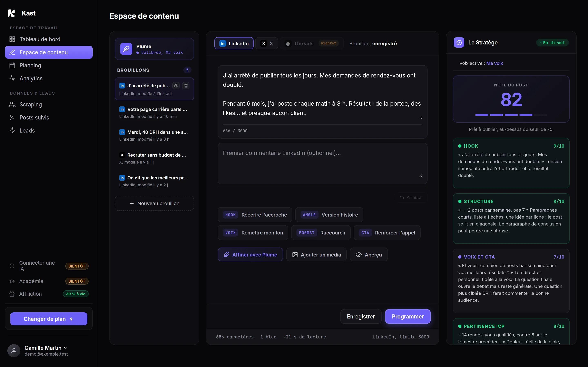Open the Planning calendar page
588x367 pixels.
[49, 65]
